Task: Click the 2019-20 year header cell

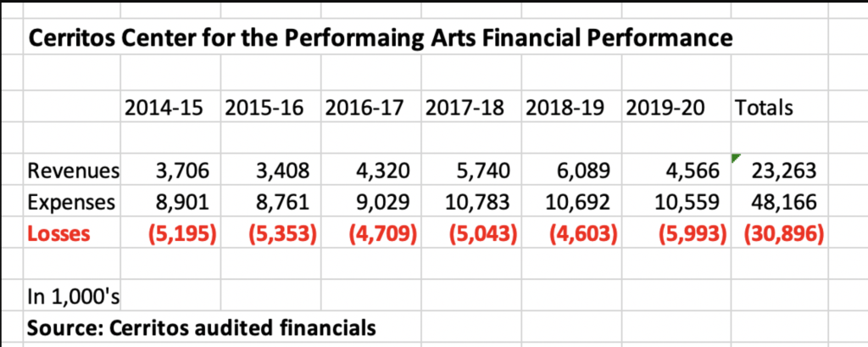Action: point(670,109)
